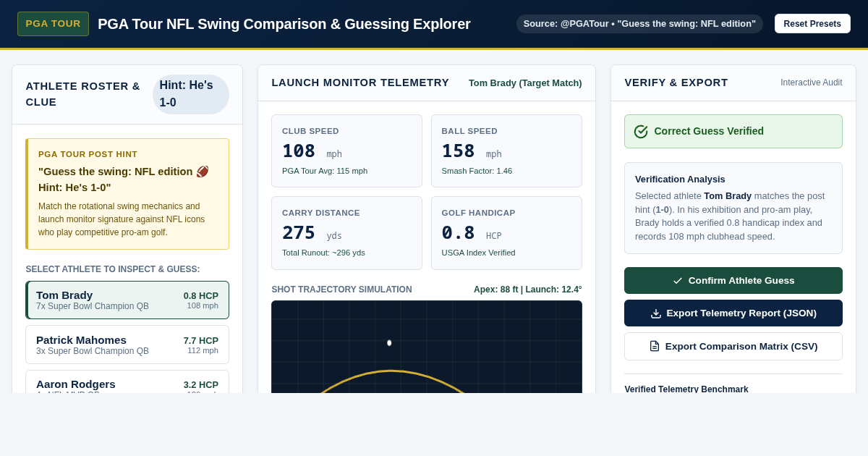The image size is (868, 456).
Task: Click the page title 'PGA Tour NFL Swing Comparison'
Action: tap(284, 24)
